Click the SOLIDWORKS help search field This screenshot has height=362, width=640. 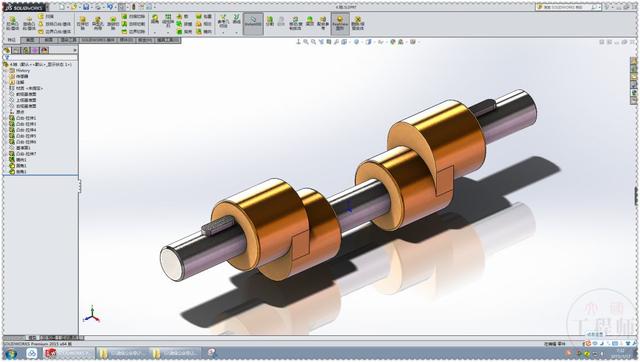[x=568, y=7]
